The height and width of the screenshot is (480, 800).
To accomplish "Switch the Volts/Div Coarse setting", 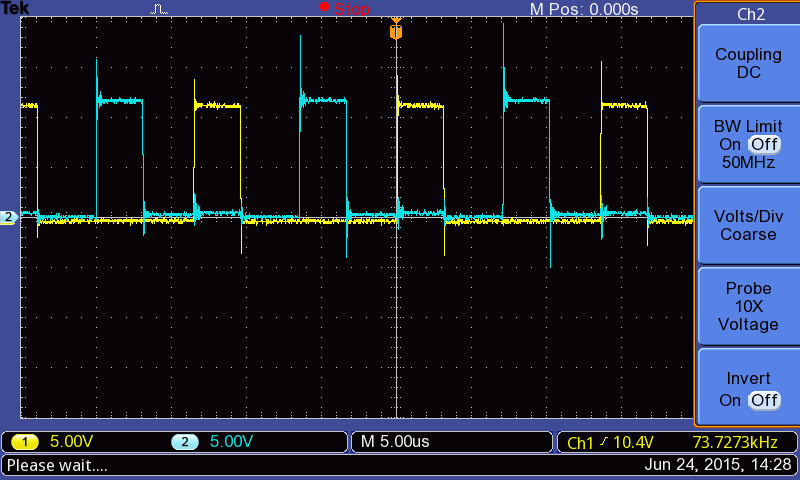I will [748, 225].
